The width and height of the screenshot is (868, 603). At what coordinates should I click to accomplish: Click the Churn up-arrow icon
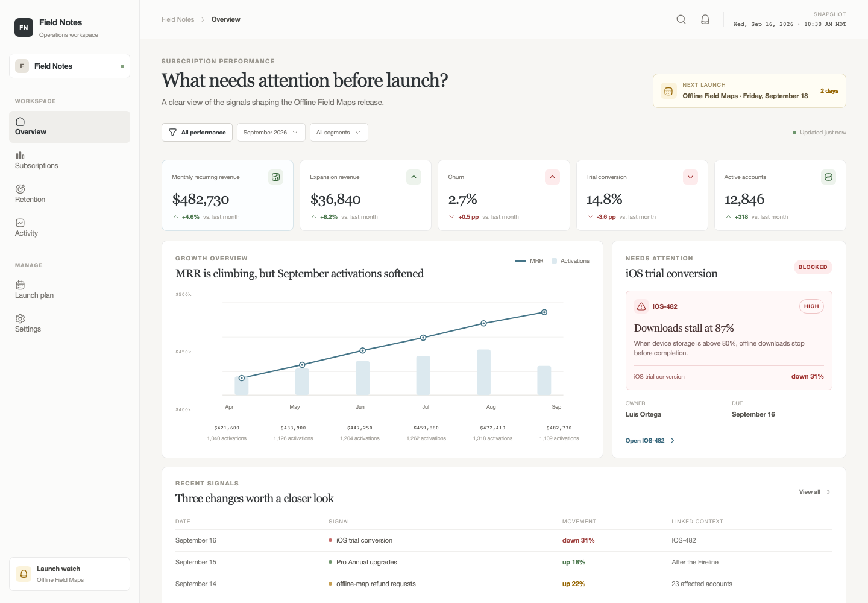[552, 177]
